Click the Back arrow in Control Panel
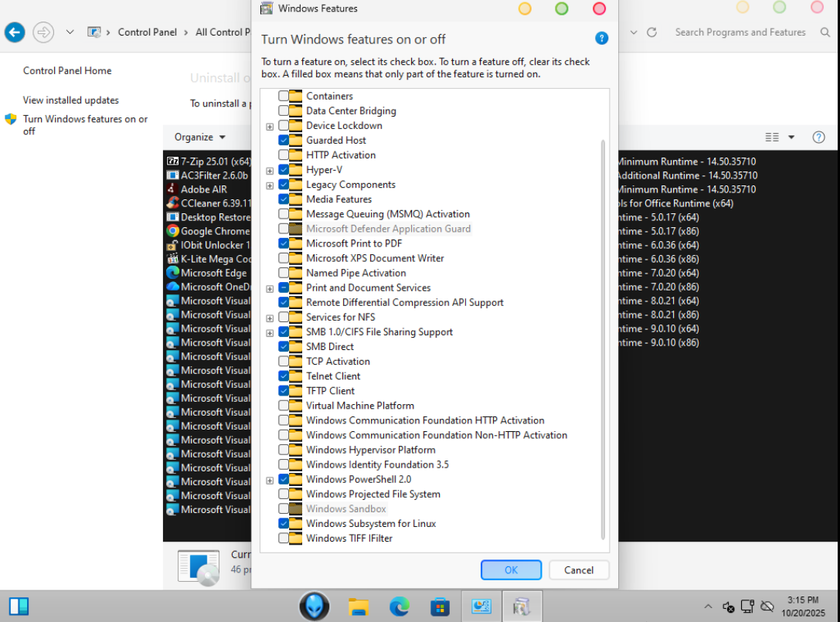The image size is (840, 622). [15, 32]
